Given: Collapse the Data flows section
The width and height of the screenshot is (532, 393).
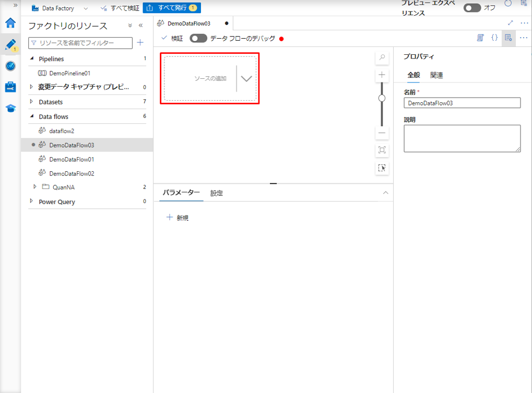Looking at the screenshot, I should tap(32, 116).
